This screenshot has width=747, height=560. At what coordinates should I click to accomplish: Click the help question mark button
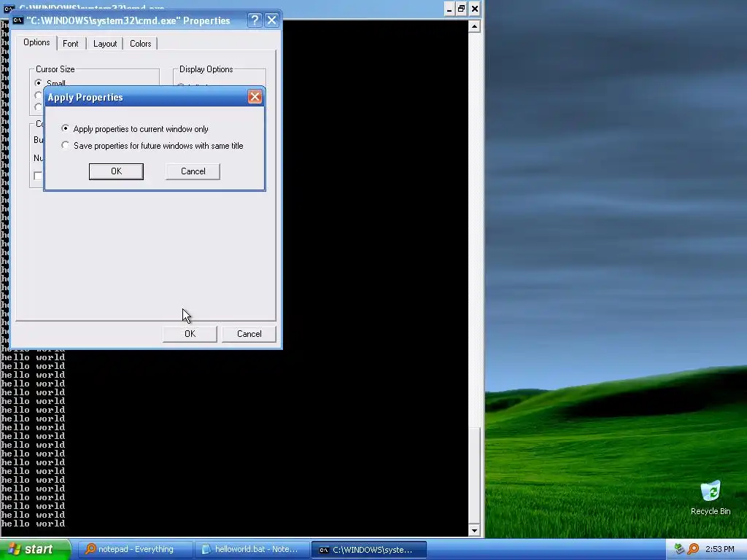coord(255,20)
